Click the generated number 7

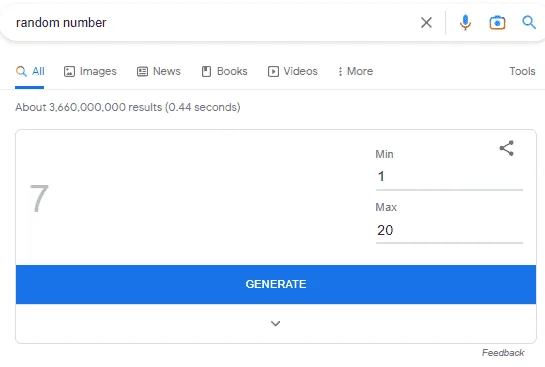(39, 198)
